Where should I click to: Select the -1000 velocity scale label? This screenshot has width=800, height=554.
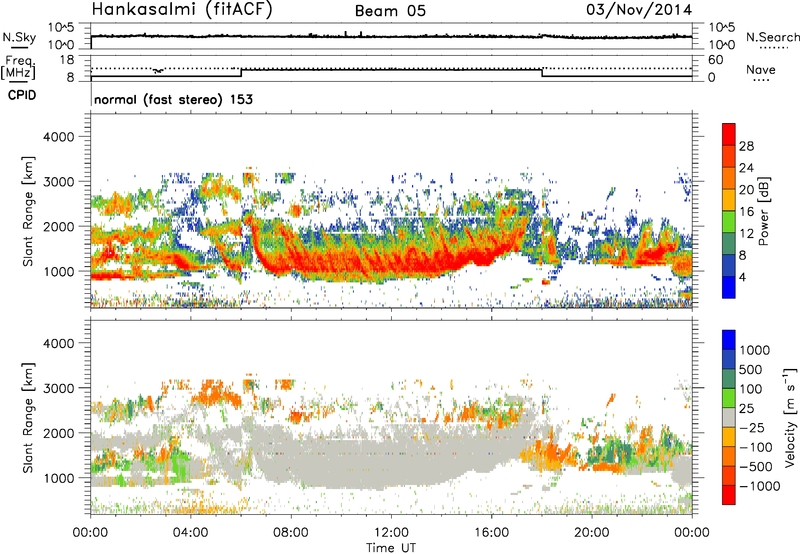point(760,486)
